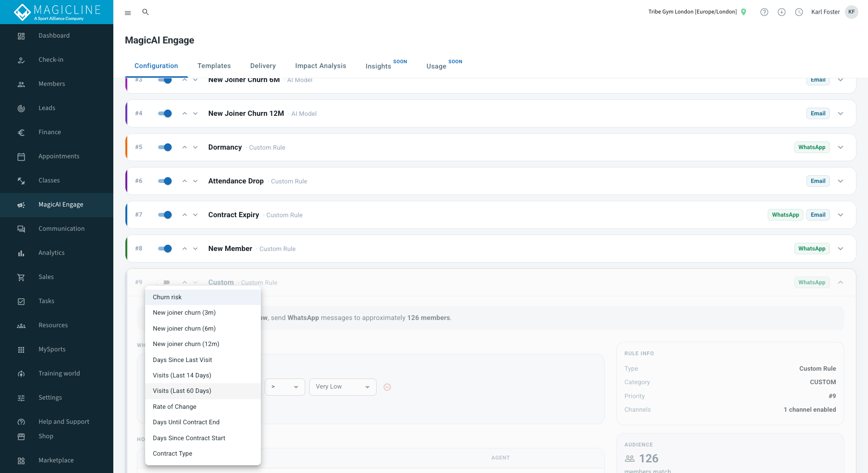Open Tasks in the sidebar

pos(56,301)
